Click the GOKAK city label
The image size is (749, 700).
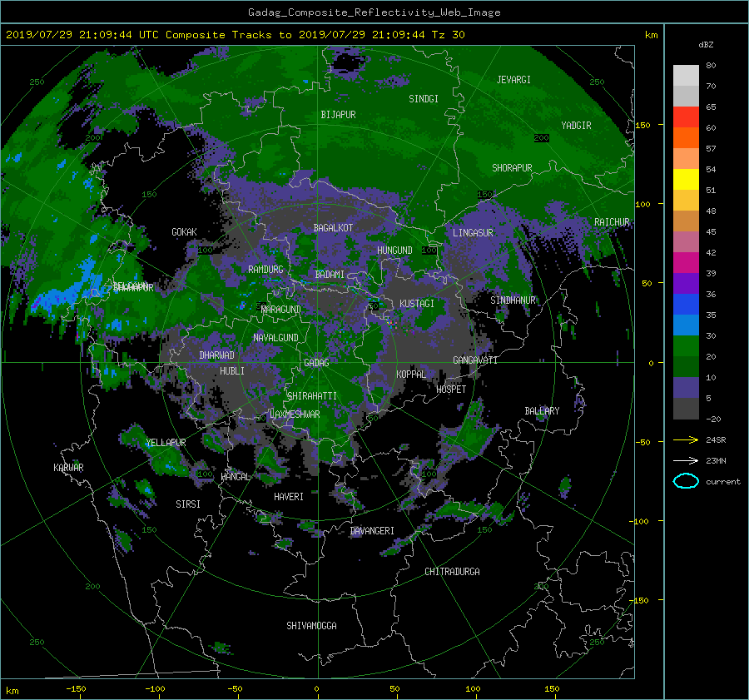point(185,231)
